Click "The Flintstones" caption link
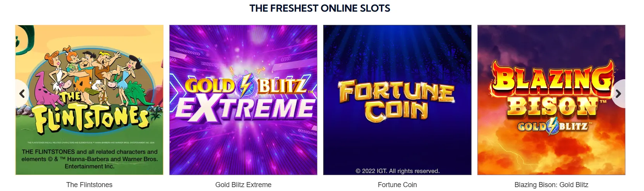Image resolution: width=644 pixels, height=191 pixels. coord(90,185)
